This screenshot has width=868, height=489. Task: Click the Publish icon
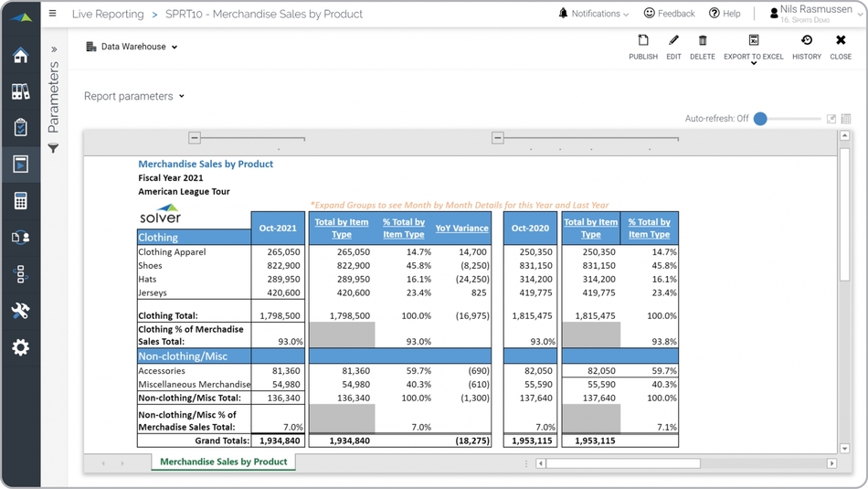tap(643, 47)
